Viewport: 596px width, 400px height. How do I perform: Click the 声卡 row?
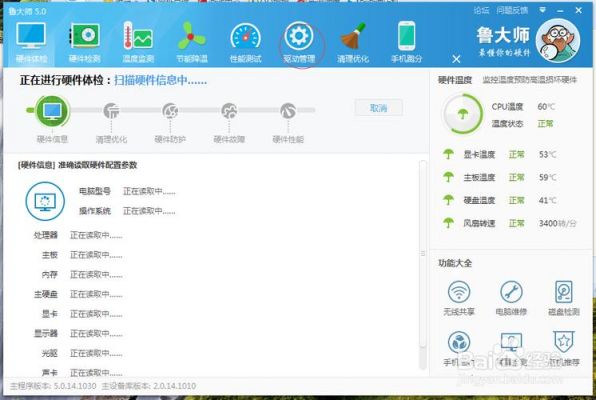coord(82,373)
